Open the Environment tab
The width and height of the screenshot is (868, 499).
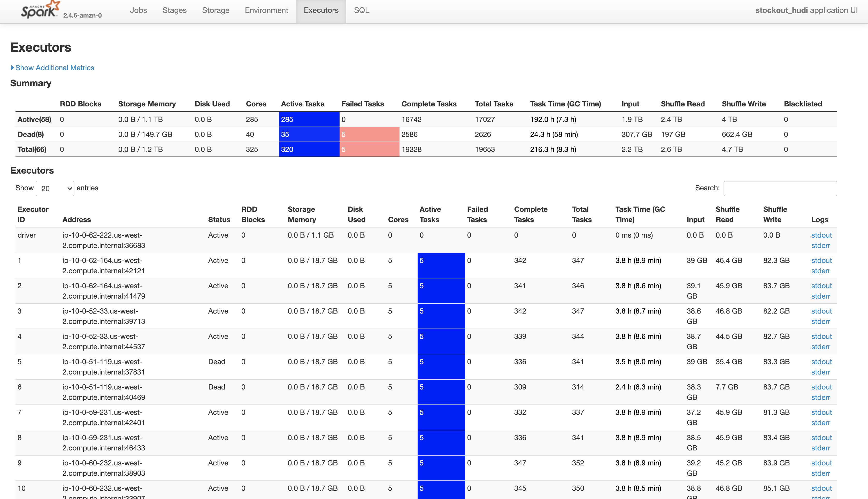[x=266, y=10]
